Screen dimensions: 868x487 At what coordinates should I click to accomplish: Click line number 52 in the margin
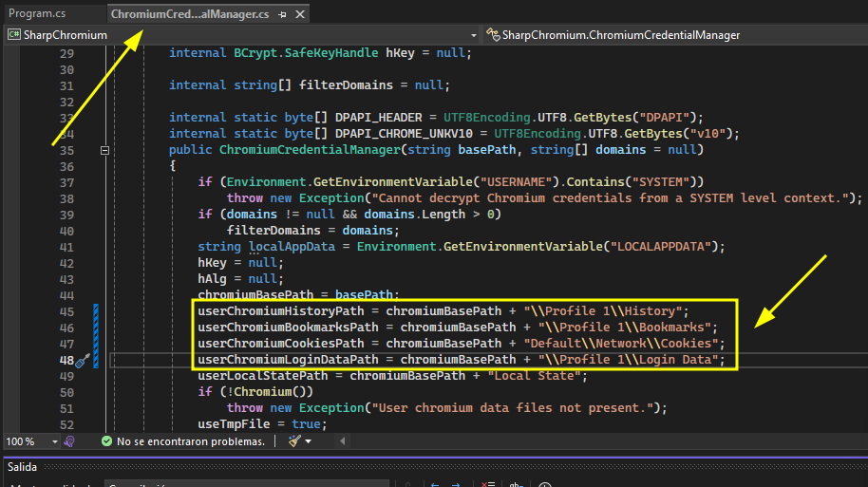click(x=66, y=425)
